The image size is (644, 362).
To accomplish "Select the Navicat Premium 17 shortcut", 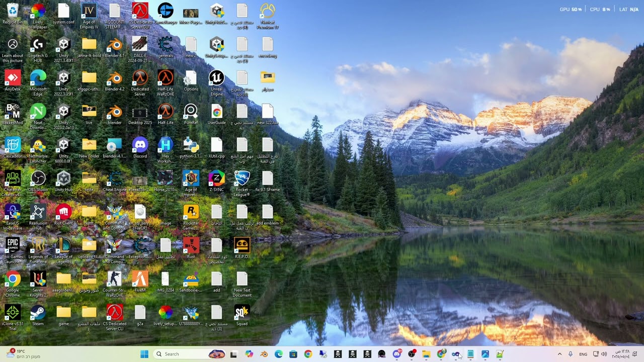I will coord(268,17).
